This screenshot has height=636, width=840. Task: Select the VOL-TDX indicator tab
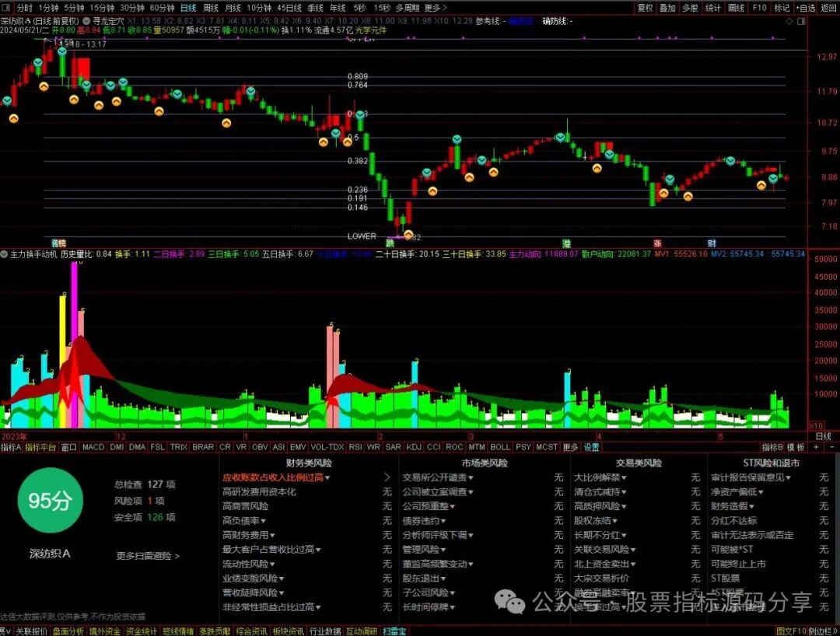coord(327,447)
